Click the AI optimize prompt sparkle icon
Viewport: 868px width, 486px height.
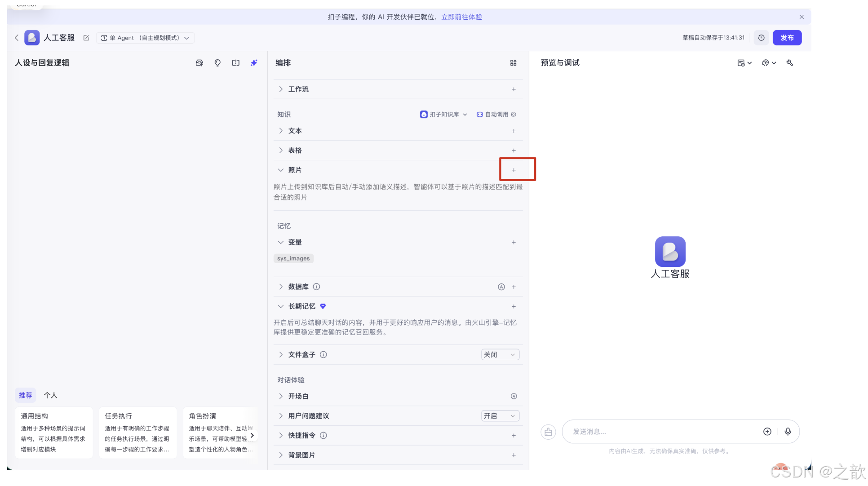pos(254,63)
